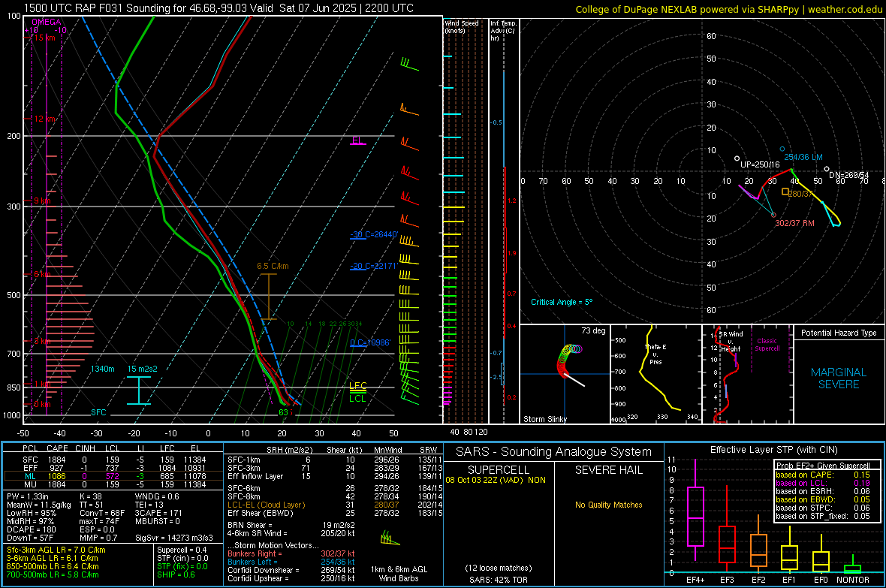
Task: Click the SFC-1km shear row label
Action: [x=244, y=460]
